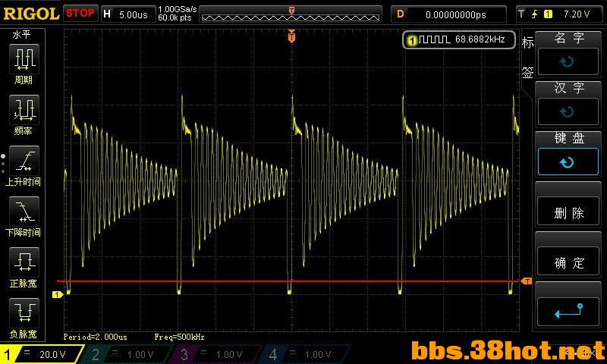Click the rising edge trigger type icon
This screenshot has width=607, height=364.
535,14
